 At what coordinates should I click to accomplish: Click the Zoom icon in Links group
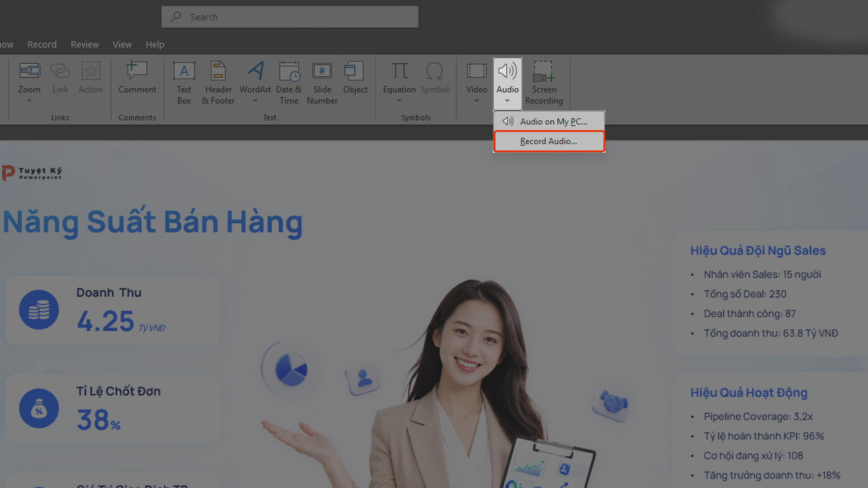point(29,71)
